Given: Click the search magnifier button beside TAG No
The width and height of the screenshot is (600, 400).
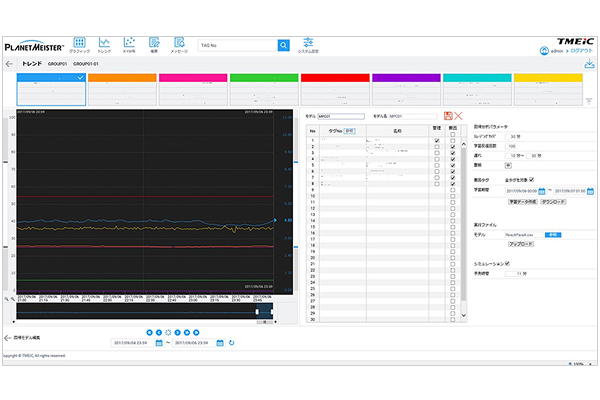Looking at the screenshot, I should pyautogui.click(x=283, y=45).
